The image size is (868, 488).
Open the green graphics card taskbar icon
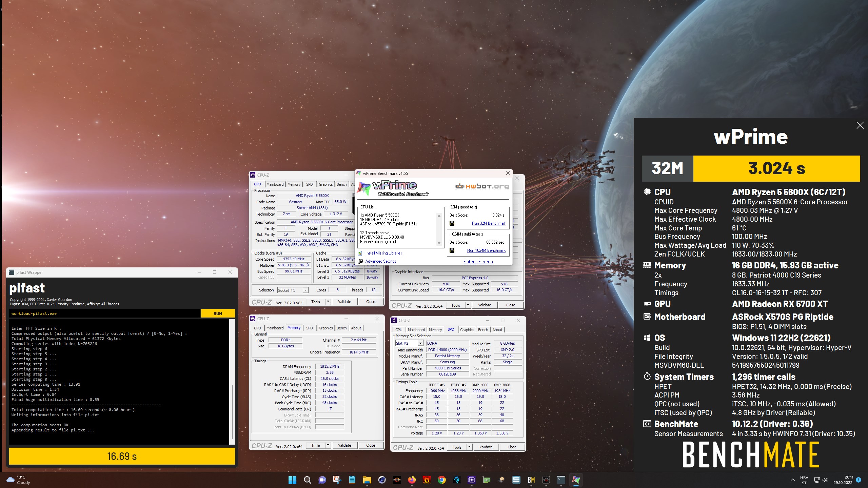(x=486, y=480)
